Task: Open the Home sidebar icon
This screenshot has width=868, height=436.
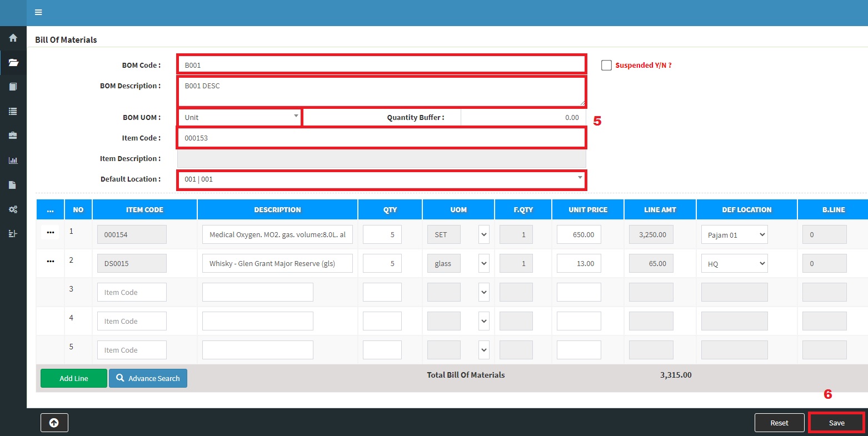Action: point(13,38)
